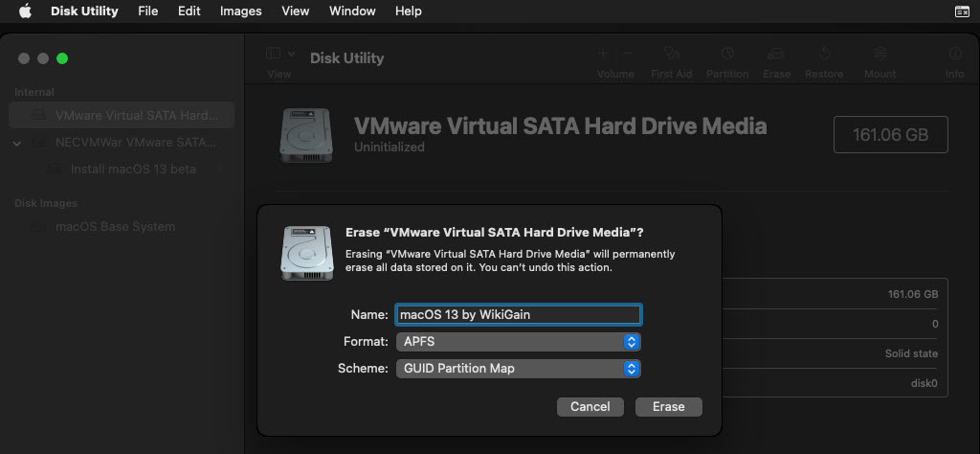This screenshot has width=980, height=454.
Task: Click the Mount toolbar icon
Action: (880, 54)
